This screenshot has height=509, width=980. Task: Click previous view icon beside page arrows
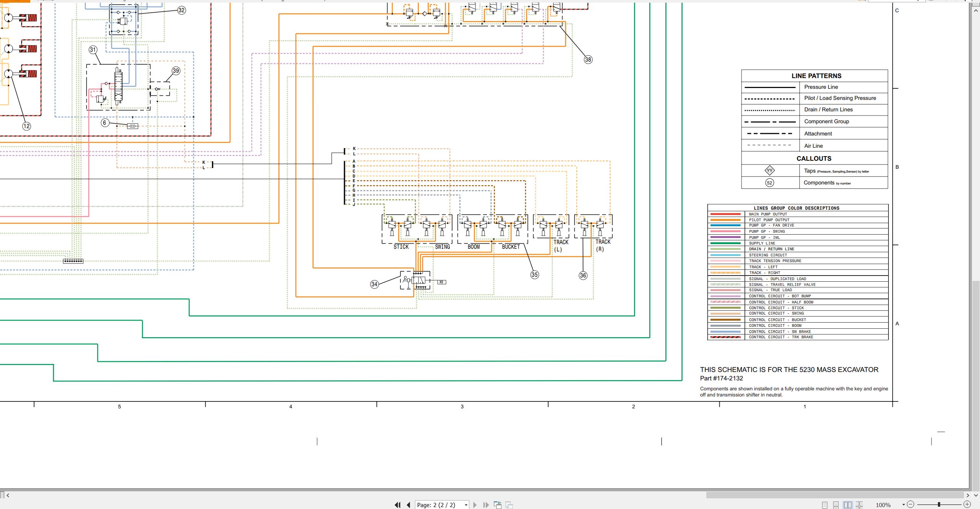[498, 505]
